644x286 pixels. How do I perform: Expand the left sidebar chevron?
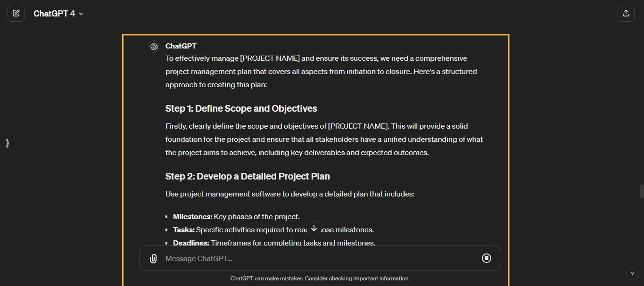[x=7, y=143]
